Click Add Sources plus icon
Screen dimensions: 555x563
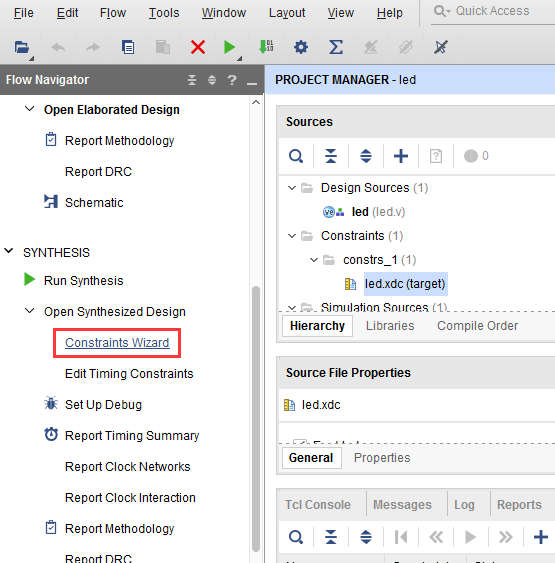tap(401, 156)
